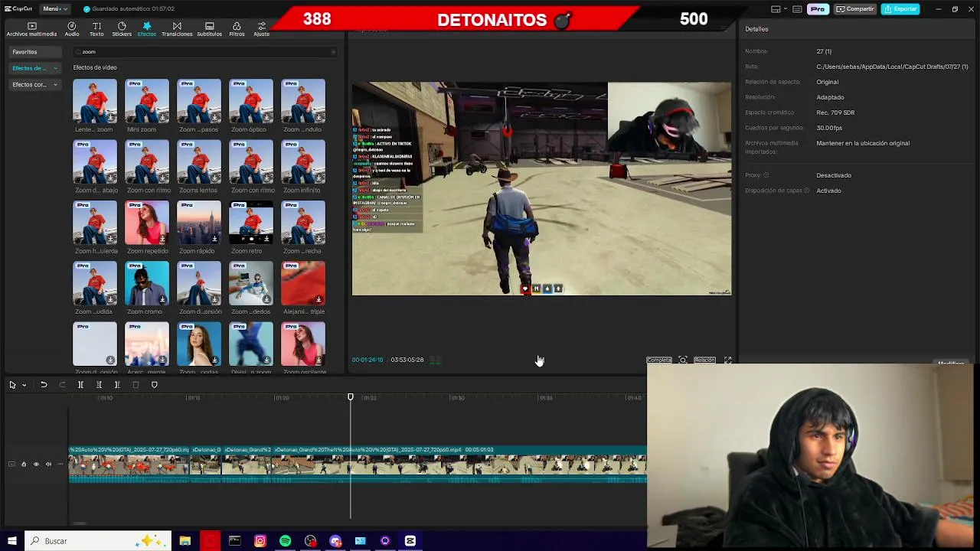Open the Audio tab

click(x=72, y=30)
